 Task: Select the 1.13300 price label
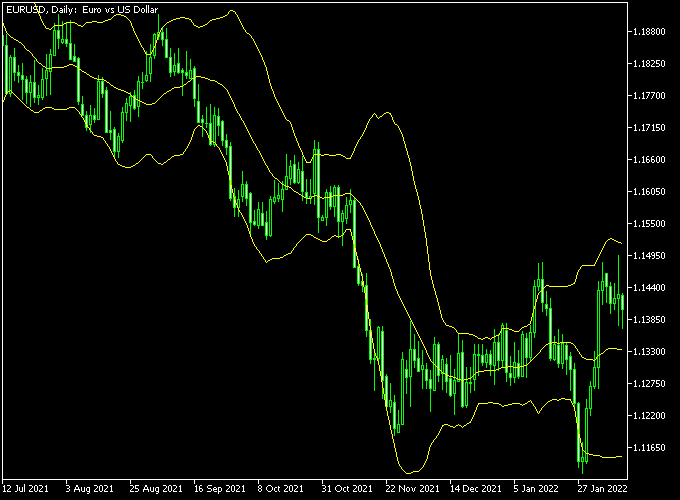pos(649,352)
